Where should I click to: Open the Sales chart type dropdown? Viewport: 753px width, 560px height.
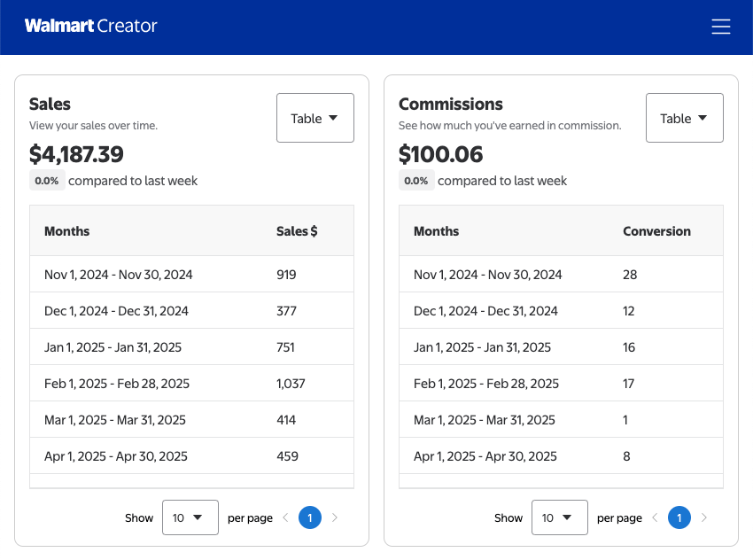315,118
